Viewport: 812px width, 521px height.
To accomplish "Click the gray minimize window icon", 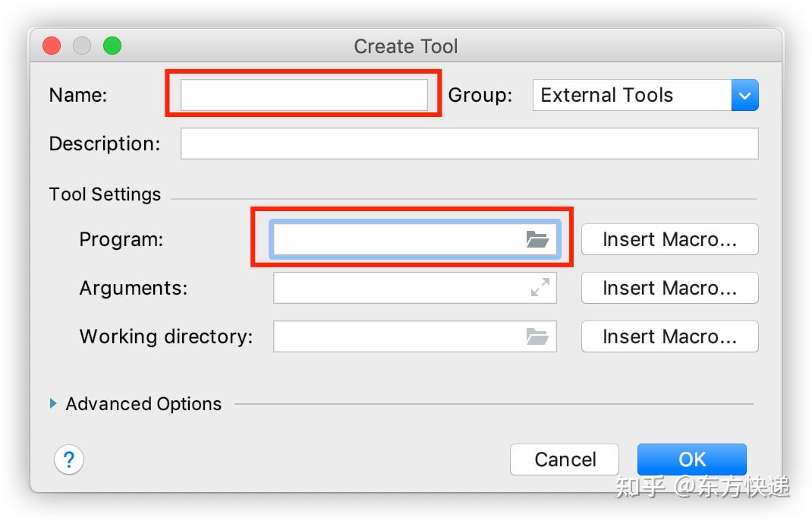I will point(82,46).
